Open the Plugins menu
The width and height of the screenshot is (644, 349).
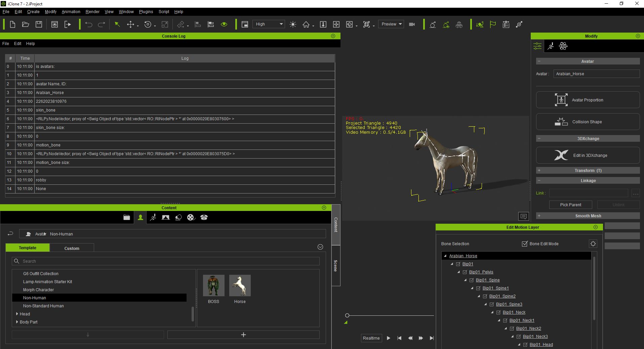coord(146,11)
